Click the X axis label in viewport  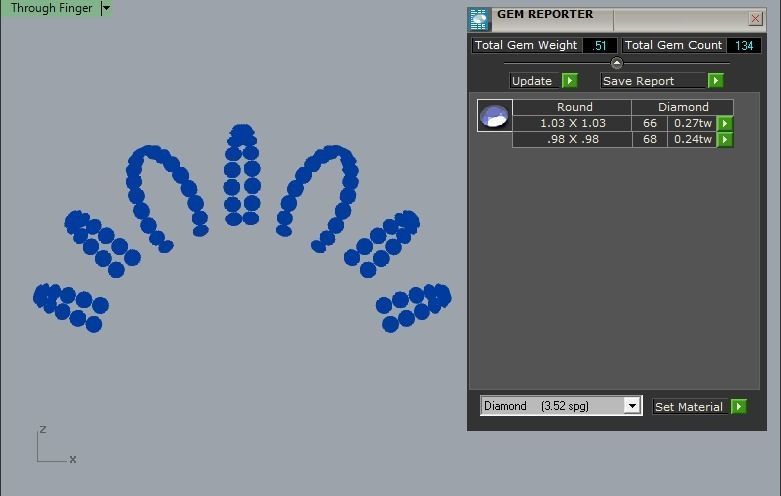[73, 459]
